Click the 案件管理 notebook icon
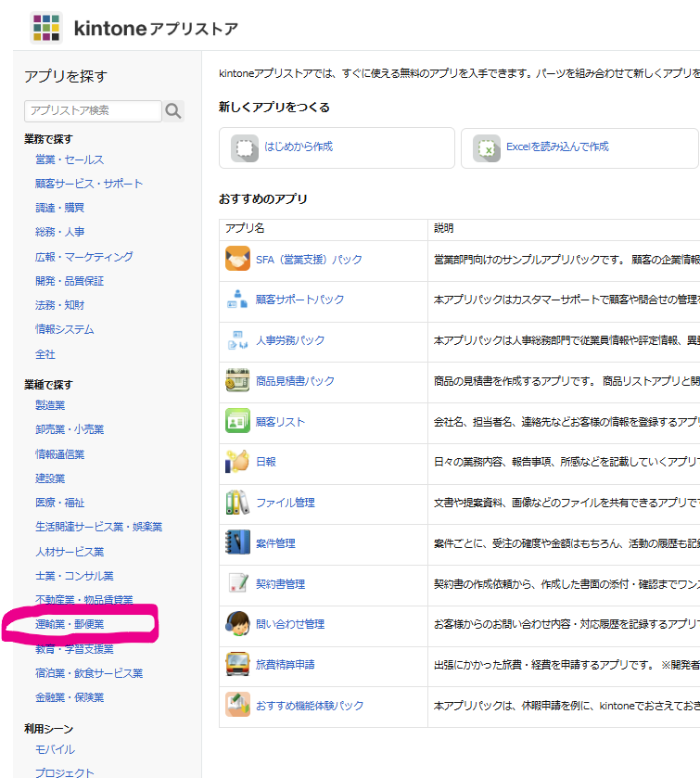 click(x=237, y=542)
